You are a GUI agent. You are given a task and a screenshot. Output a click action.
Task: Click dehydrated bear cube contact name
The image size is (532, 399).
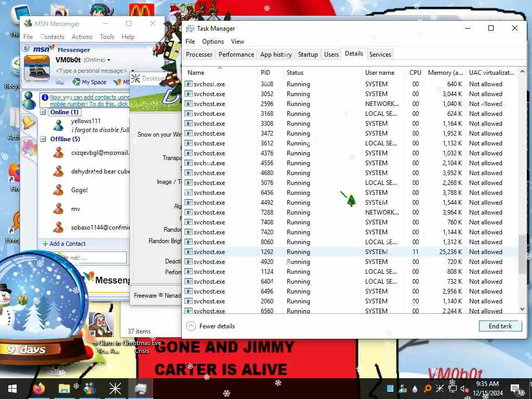[x=100, y=171]
